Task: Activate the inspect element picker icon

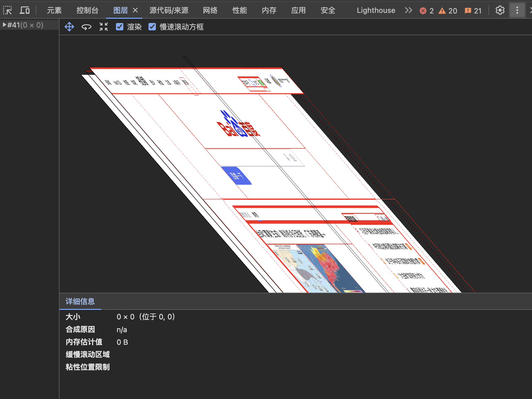Action: (8, 10)
